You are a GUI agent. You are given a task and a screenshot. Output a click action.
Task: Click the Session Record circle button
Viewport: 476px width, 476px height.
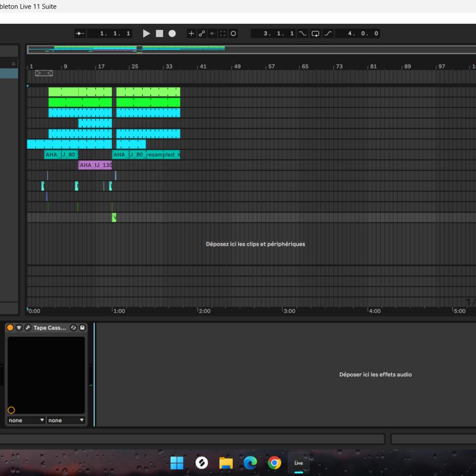click(x=233, y=33)
